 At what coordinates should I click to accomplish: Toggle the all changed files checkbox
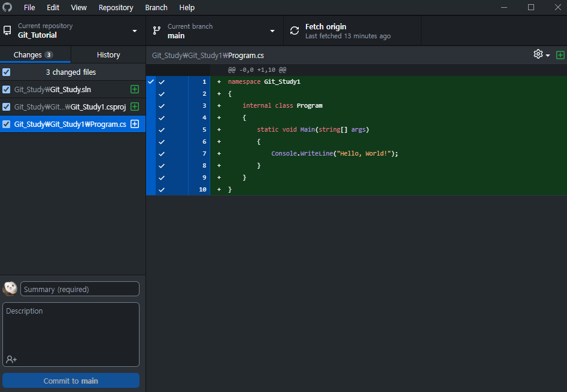pos(6,72)
